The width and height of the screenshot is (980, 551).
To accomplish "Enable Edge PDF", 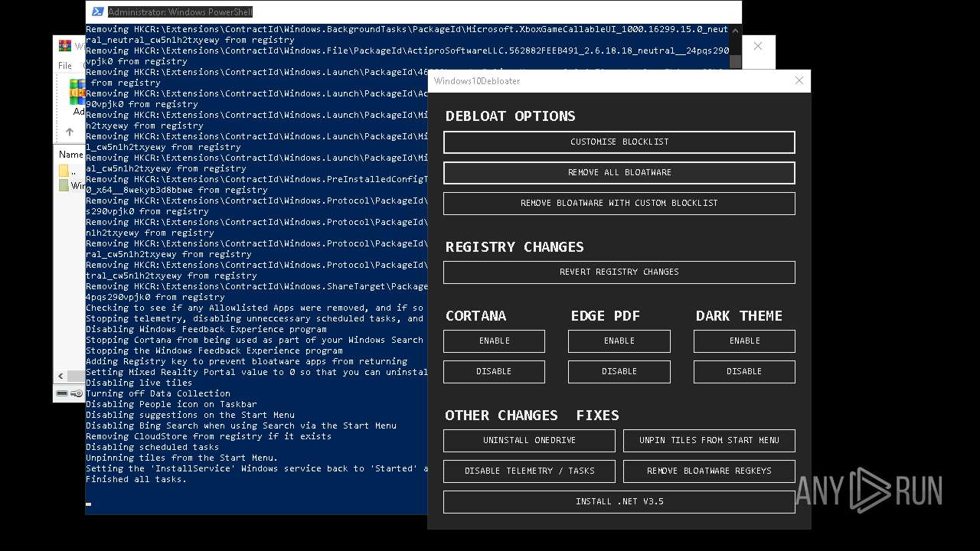I will pyautogui.click(x=619, y=341).
